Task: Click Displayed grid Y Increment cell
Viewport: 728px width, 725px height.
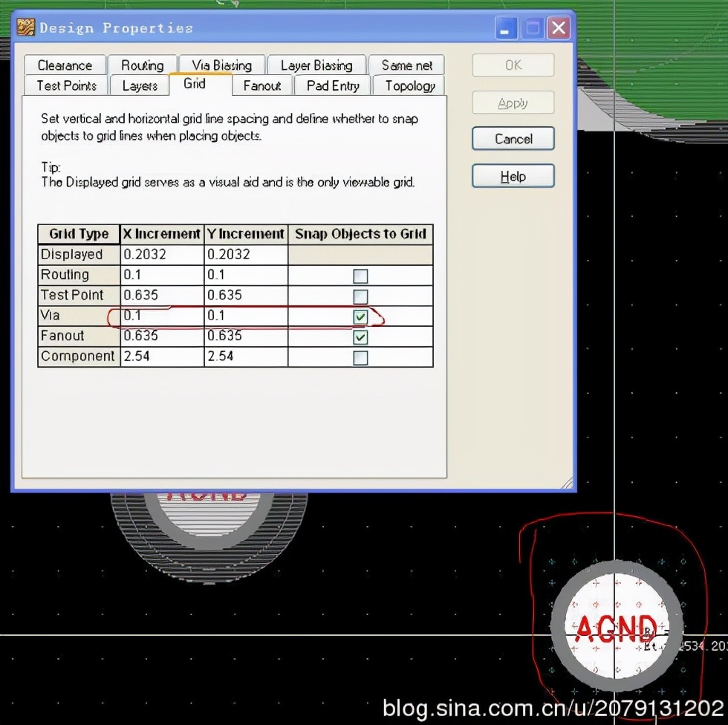Action: [x=245, y=254]
